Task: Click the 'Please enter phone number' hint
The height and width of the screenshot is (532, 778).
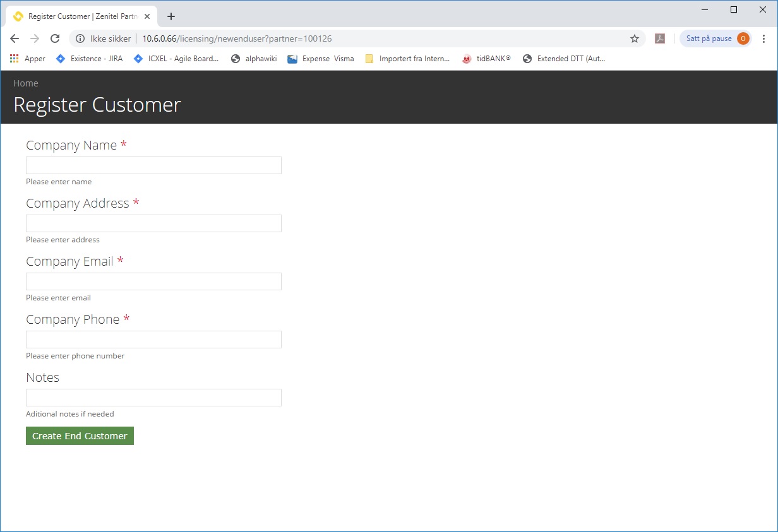Action: pos(75,356)
